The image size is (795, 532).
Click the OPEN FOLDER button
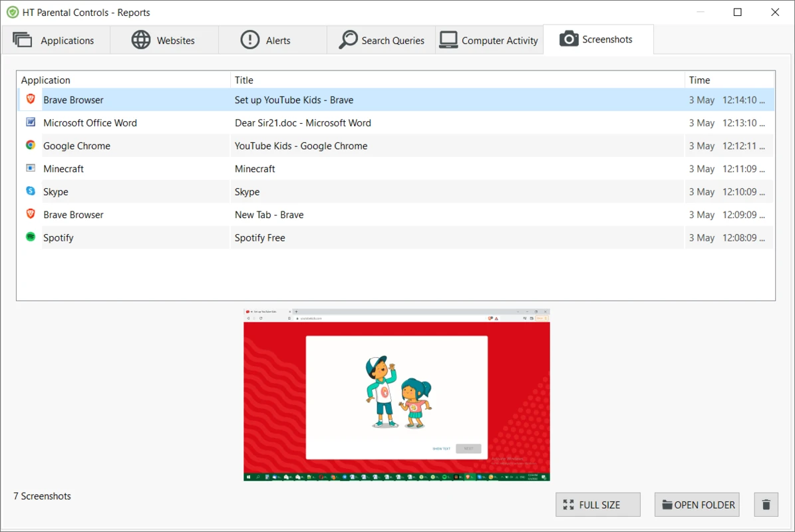point(697,505)
